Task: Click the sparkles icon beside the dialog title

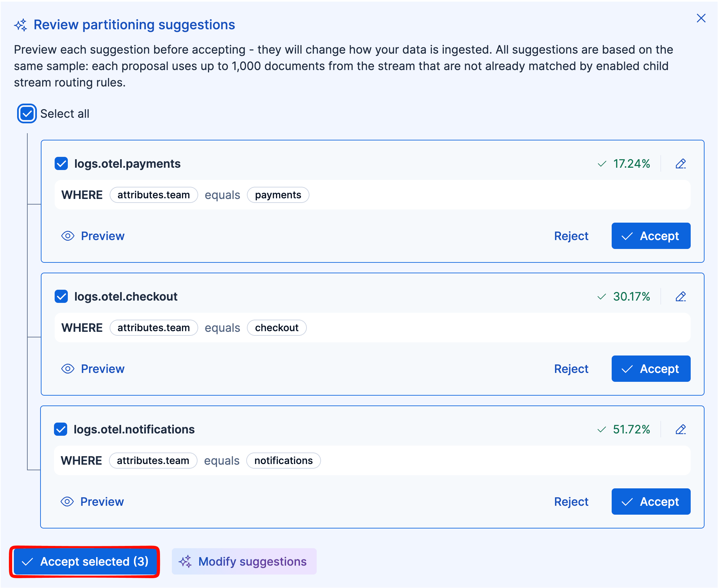Action: coord(21,25)
